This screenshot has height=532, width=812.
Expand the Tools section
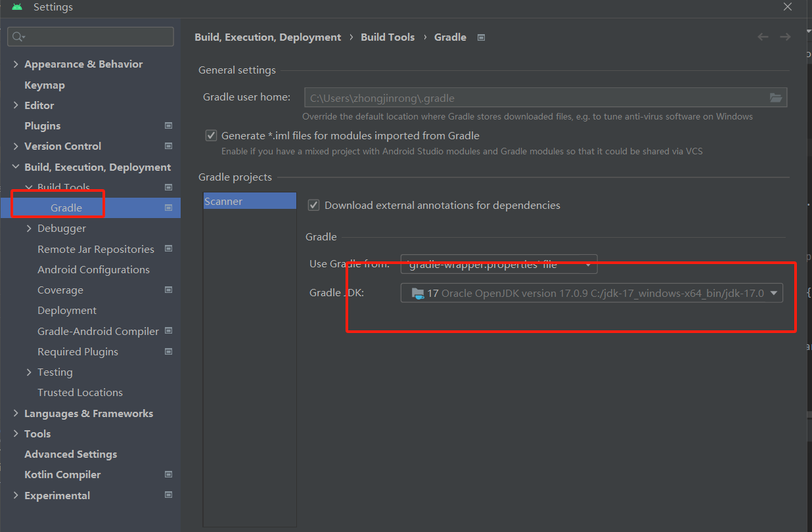pyautogui.click(x=16, y=433)
